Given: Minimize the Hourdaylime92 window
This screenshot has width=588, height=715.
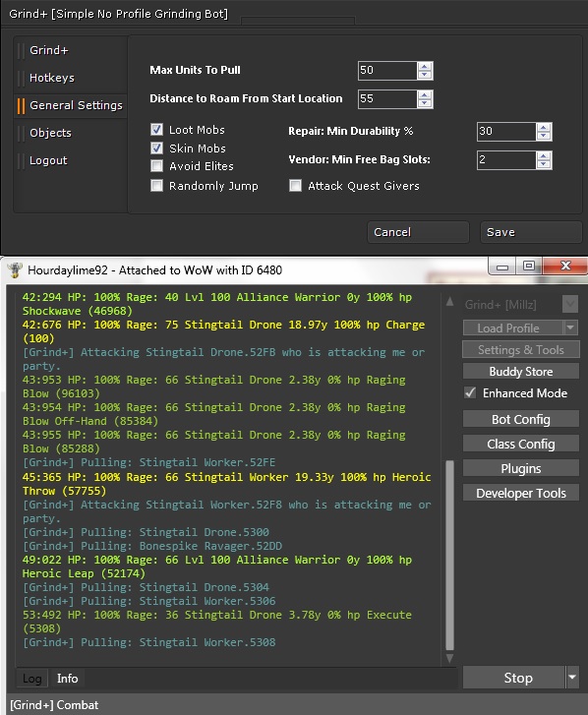Looking at the screenshot, I should [502, 267].
